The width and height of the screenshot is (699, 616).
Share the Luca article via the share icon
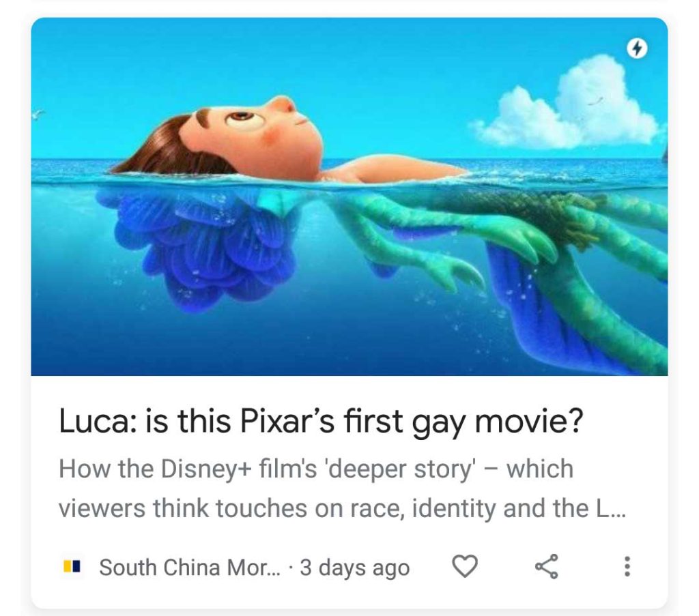(x=547, y=567)
